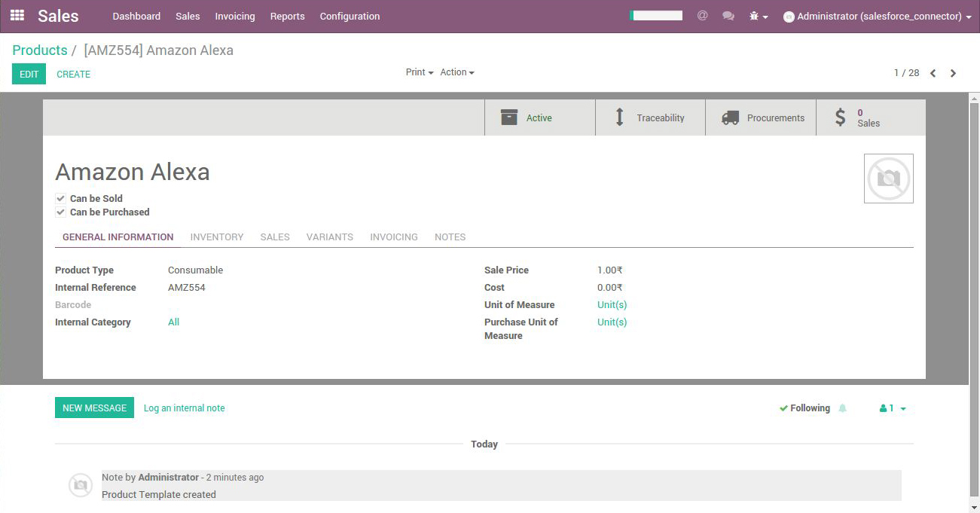The image size is (980, 513).
Task: Toggle the Can be Sold checkbox
Action: [61, 198]
